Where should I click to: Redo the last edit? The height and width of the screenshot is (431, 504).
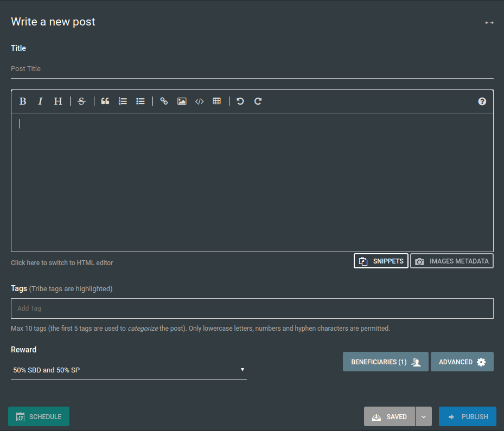click(x=258, y=101)
